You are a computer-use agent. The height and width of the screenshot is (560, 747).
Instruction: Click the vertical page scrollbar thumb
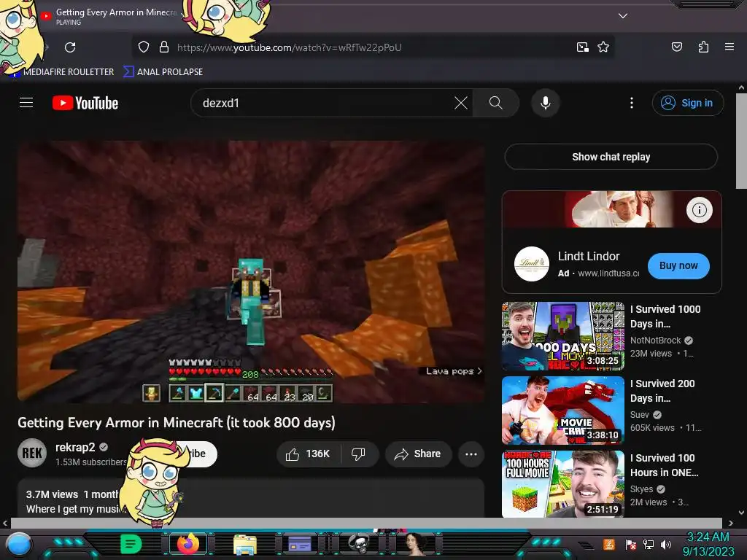point(741,141)
